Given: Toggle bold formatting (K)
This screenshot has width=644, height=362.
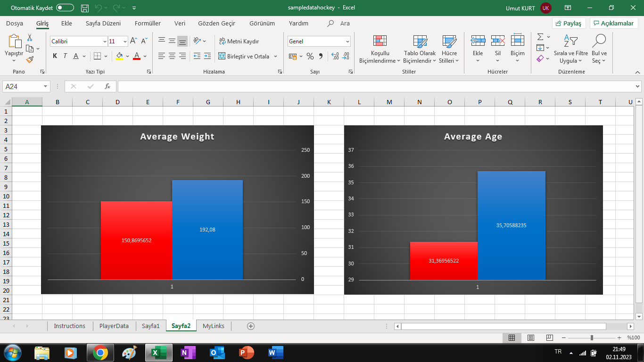Looking at the screenshot, I should point(55,56).
